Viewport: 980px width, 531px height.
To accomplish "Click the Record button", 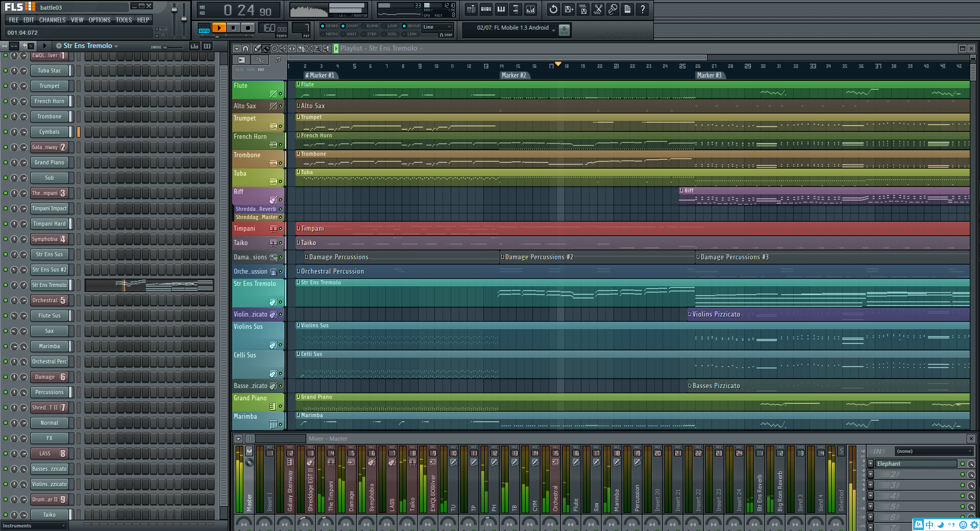I will (x=248, y=28).
